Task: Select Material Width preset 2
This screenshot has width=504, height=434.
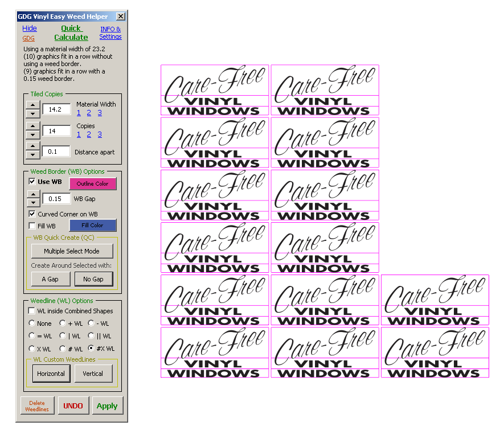Action: coord(89,113)
